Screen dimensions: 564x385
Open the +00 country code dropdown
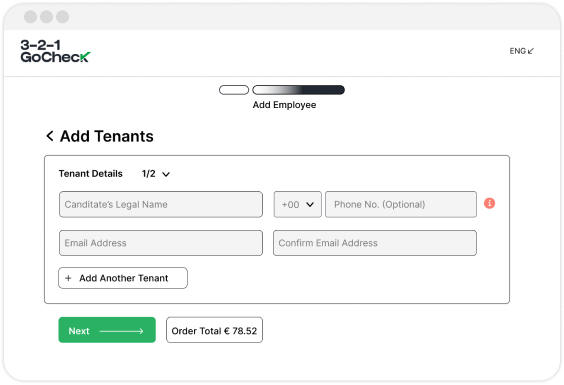tap(297, 204)
